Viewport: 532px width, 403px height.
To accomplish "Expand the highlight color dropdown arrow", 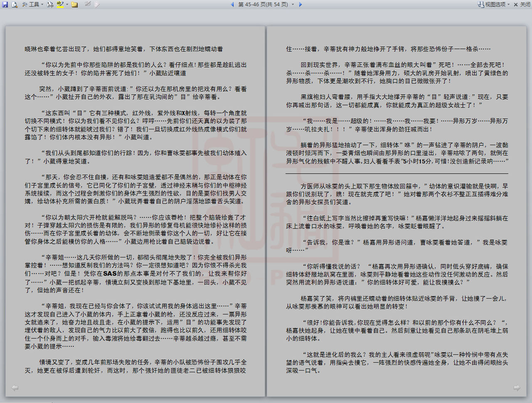I will click(x=67, y=5).
